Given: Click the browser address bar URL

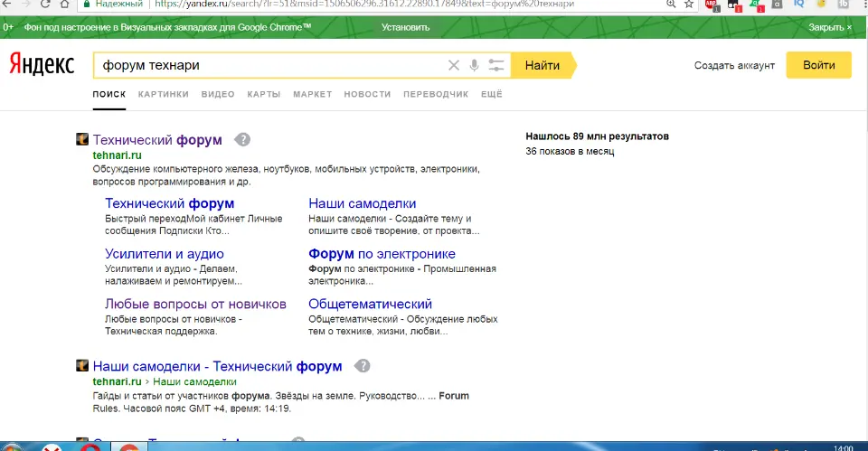Looking at the screenshot, I should click(364, 4).
